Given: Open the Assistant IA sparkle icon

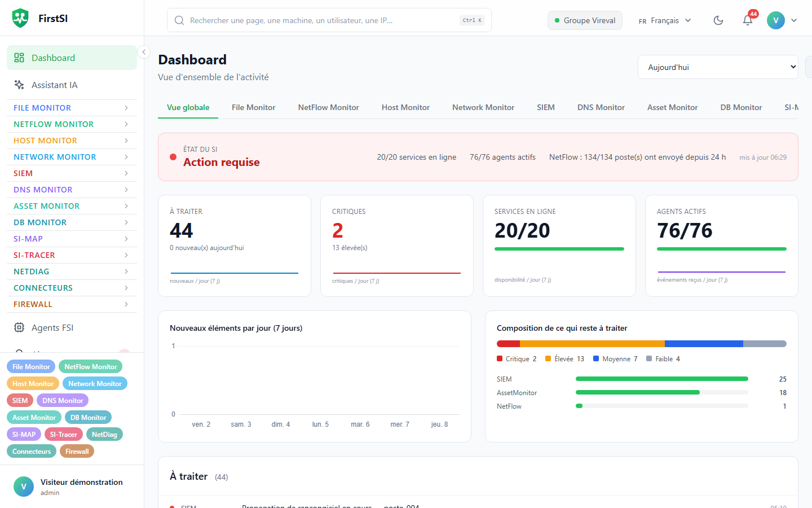Looking at the screenshot, I should point(19,85).
